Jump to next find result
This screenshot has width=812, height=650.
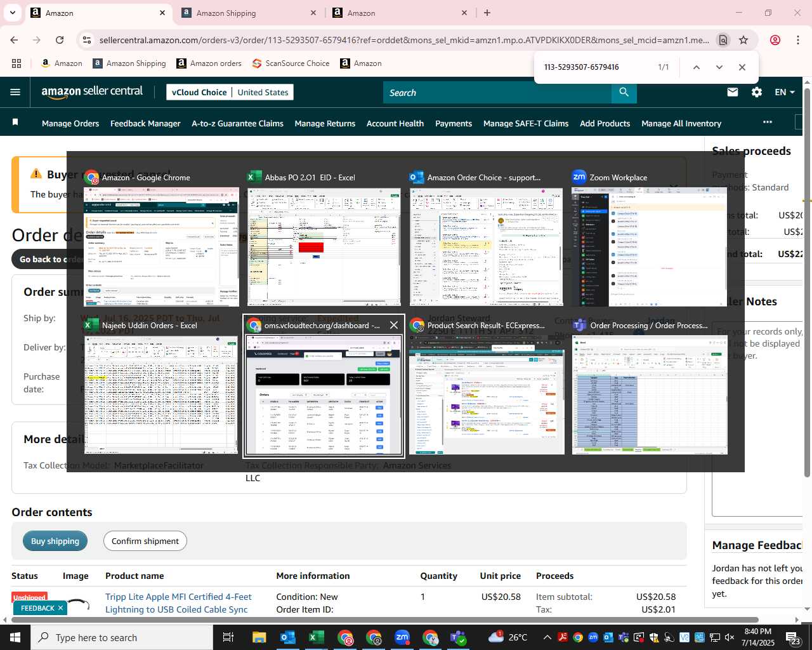click(719, 67)
